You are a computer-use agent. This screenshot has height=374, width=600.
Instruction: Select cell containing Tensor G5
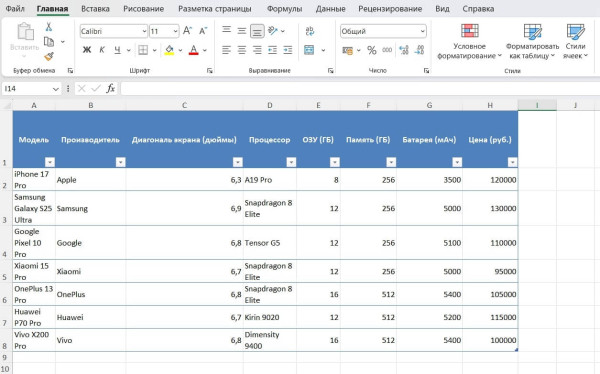point(270,243)
